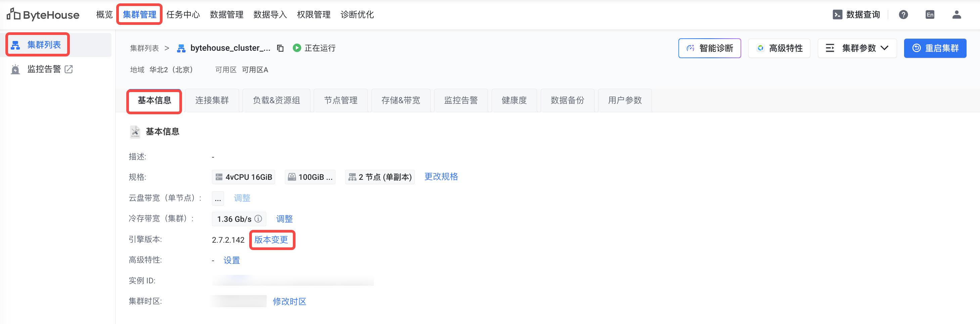The image size is (980, 324).
Task: Click 调整 for 云盘带宽
Action: click(242, 198)
